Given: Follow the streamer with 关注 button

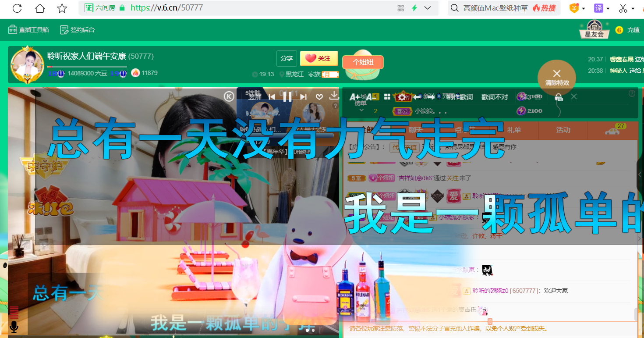Looking at the screenshot, I should [318, 58].
